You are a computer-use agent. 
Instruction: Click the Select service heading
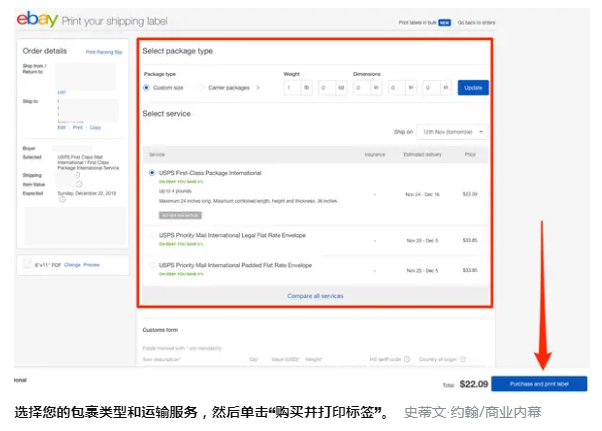tap(167, 114)
